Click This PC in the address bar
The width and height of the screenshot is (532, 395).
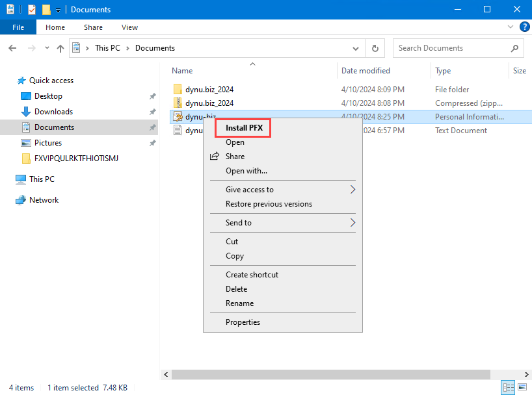(x=107, y=48)
